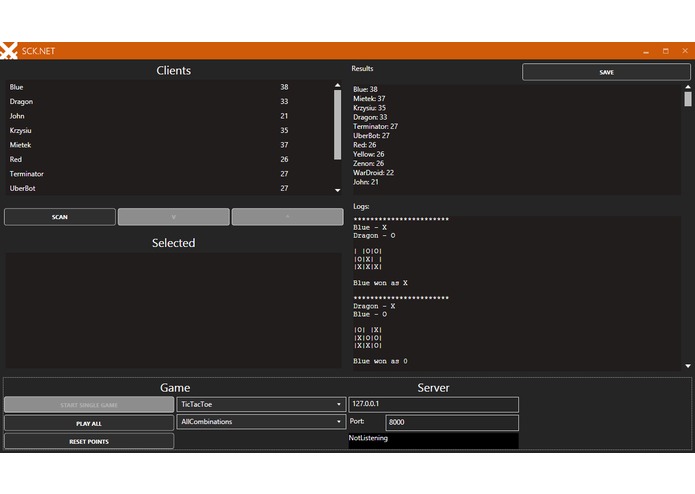The image size is (695, 494).
Task: Click the 'Mietek: 37' results line
Action: [369, 99]
